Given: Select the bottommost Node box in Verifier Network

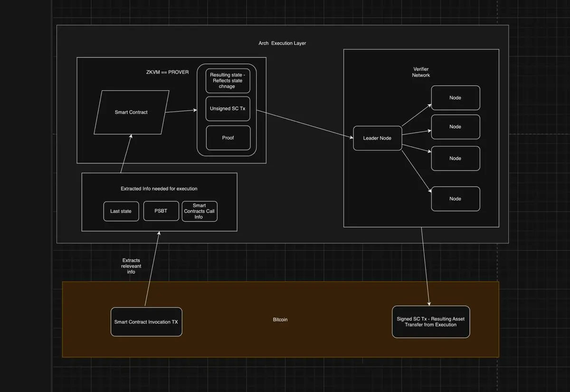Looking at the screenshot, I should [455, 199].
